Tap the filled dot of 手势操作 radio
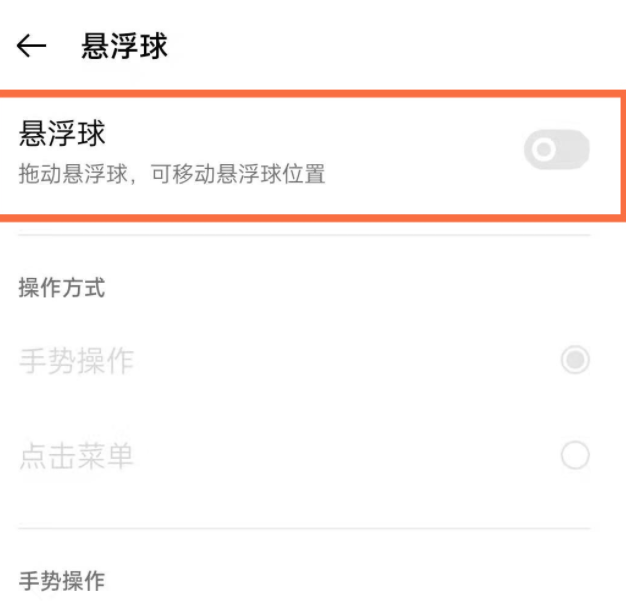The image size is (626, 604). tap(574, 360)
